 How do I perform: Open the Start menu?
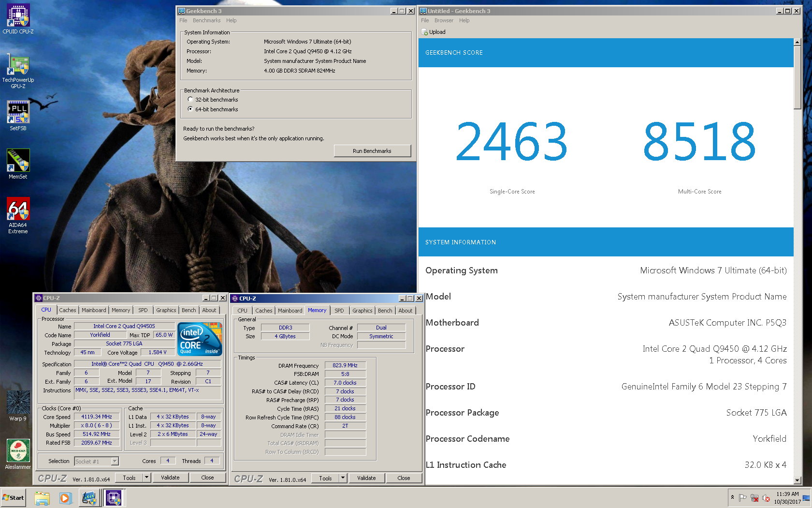14,498
